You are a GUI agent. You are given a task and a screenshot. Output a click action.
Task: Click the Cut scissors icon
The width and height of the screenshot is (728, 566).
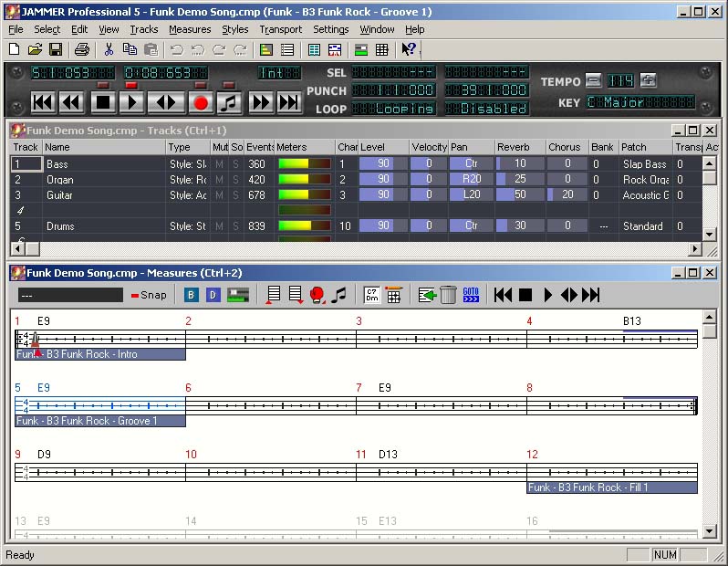[x=109, y=49]
